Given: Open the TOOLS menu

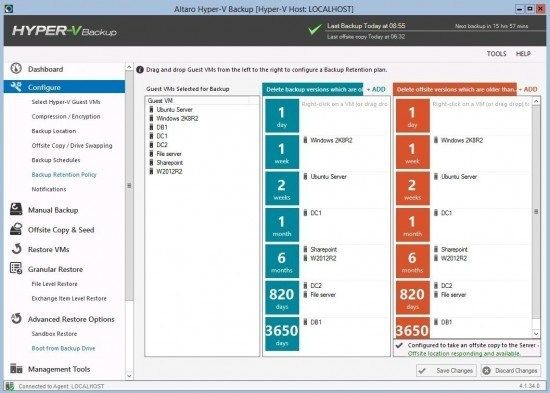Looking at the screenshot, I should coord(496,54).
